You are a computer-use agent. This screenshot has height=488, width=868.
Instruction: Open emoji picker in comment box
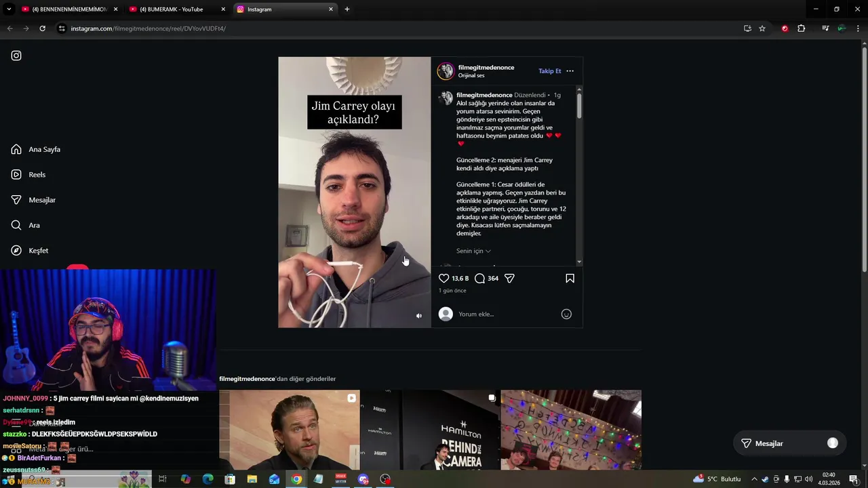click(566, 314)
